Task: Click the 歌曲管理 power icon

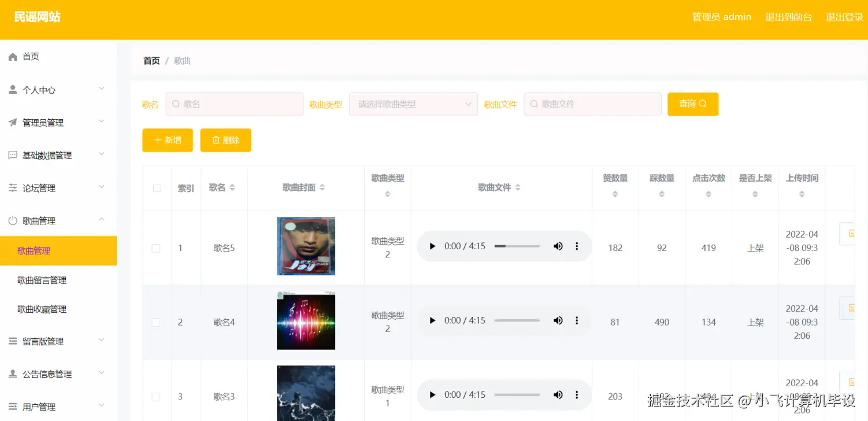Action: click(13, 220)
